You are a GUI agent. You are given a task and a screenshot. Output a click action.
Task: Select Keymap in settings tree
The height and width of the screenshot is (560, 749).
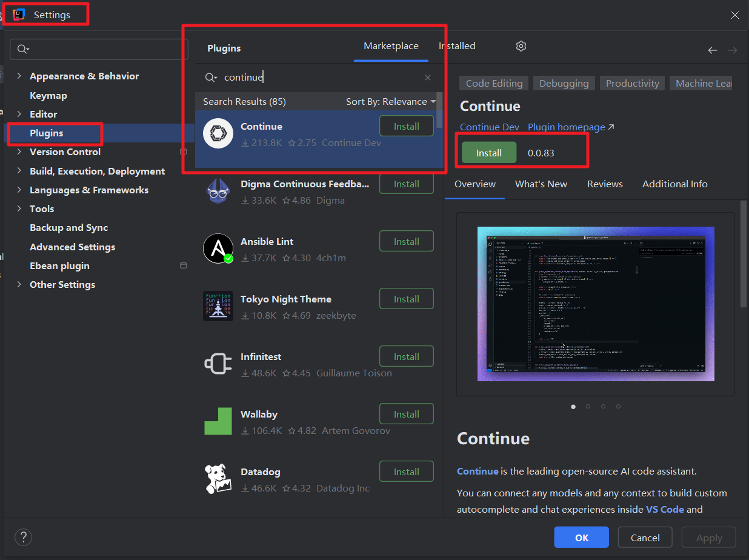[x=48, y=95]
